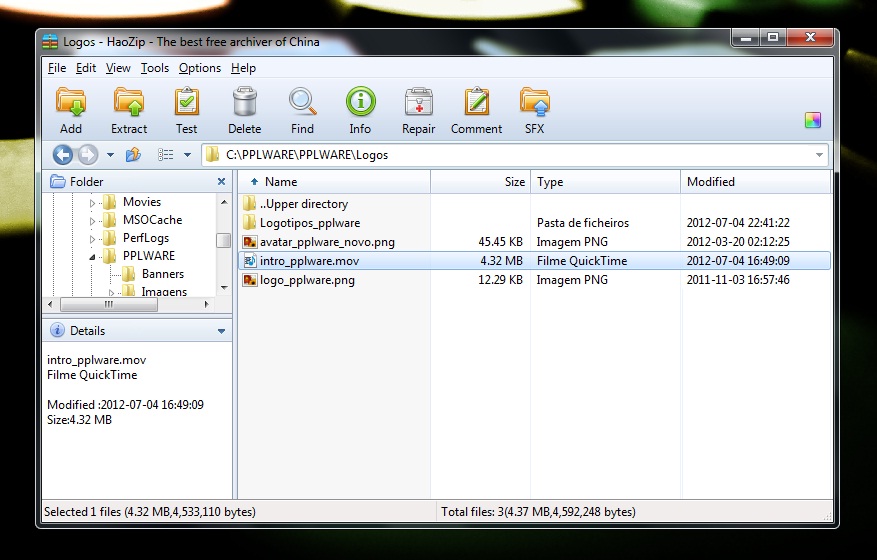Screen dimensions: 877x560
Task: Expand the Movies tree node
Action: pos(92,203)
